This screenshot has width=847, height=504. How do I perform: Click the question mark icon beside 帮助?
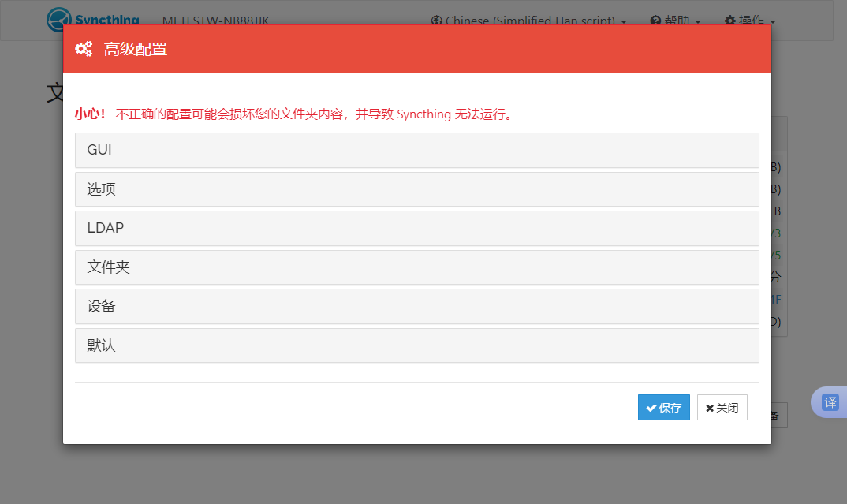click(x=655, y=21)
